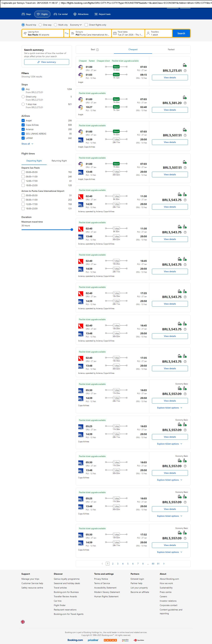Click the next page arrow in pagination
The image size is (212, 644).
164,563
